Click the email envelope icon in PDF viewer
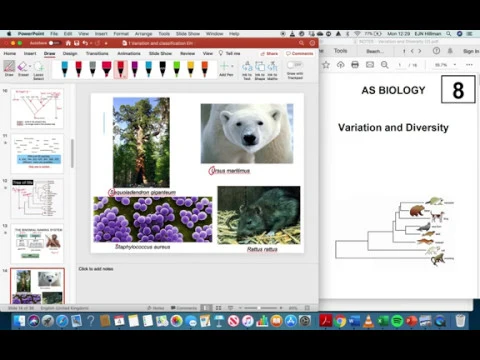This screenshot has height=360, width=480. 370,65
